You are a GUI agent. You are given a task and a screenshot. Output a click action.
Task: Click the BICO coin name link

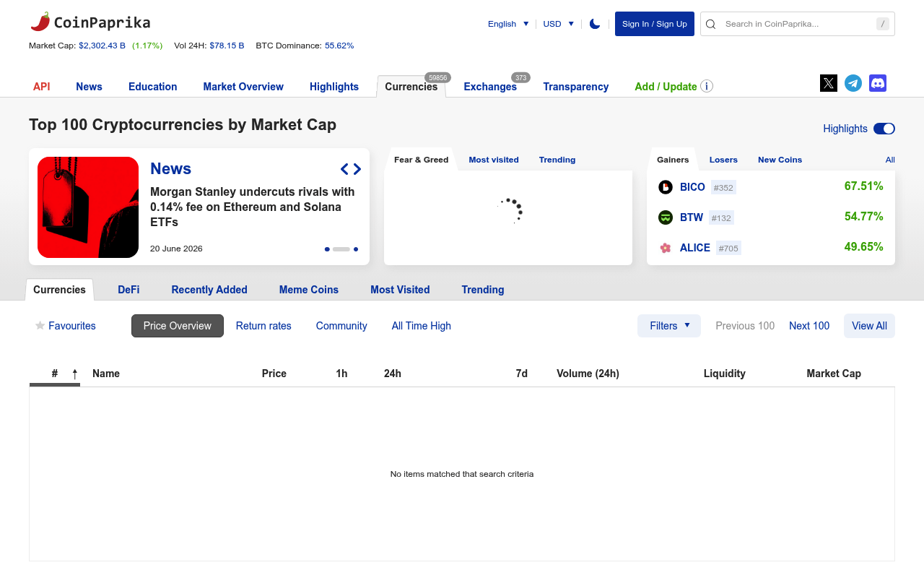[692, 187]
